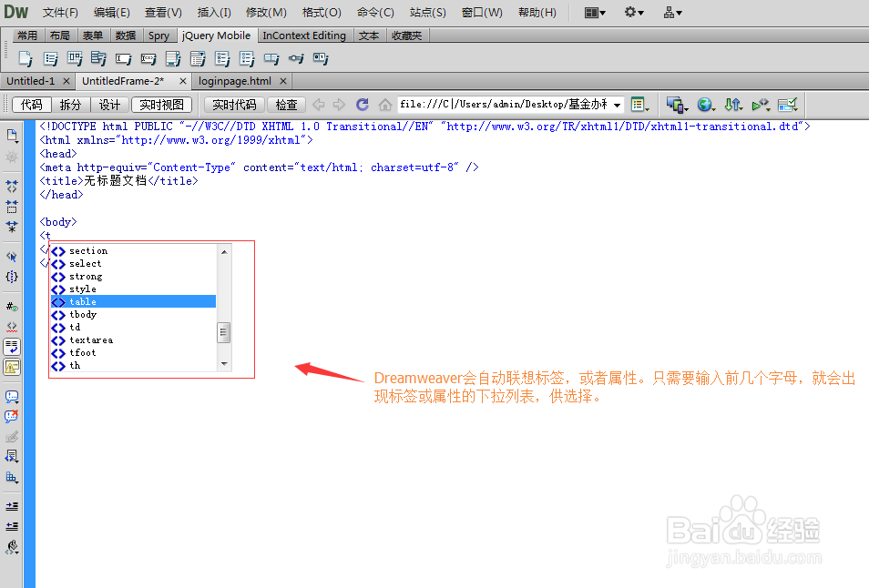The height and width of the screenshot is (588, 869).
Task: Toggle Live View (实时视图)
Action: pyautogui.click(x=161, y=105)
